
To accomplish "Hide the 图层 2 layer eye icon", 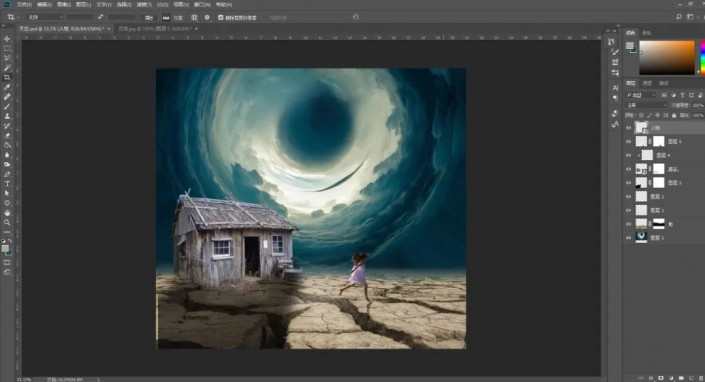I will pos(629,197).
